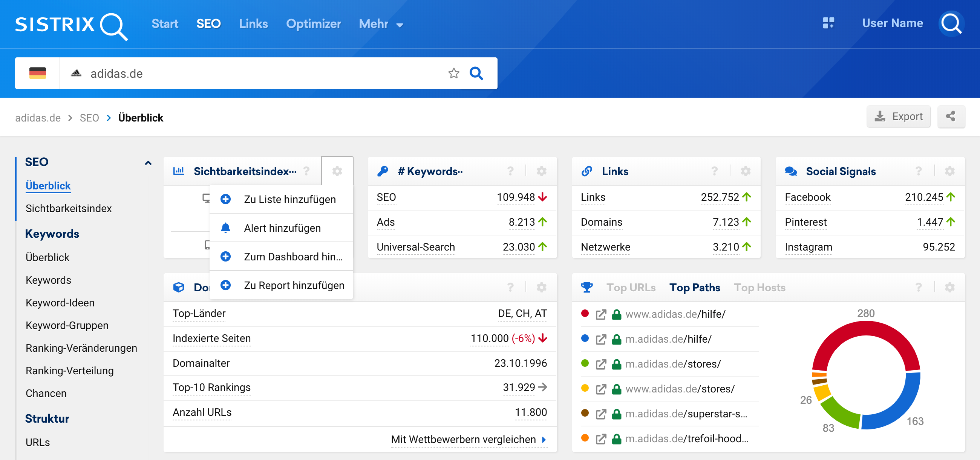Select Zu Report hinzufügen menu entry
This screenshot has height=460, width=980.
click(x=294, y=286)
